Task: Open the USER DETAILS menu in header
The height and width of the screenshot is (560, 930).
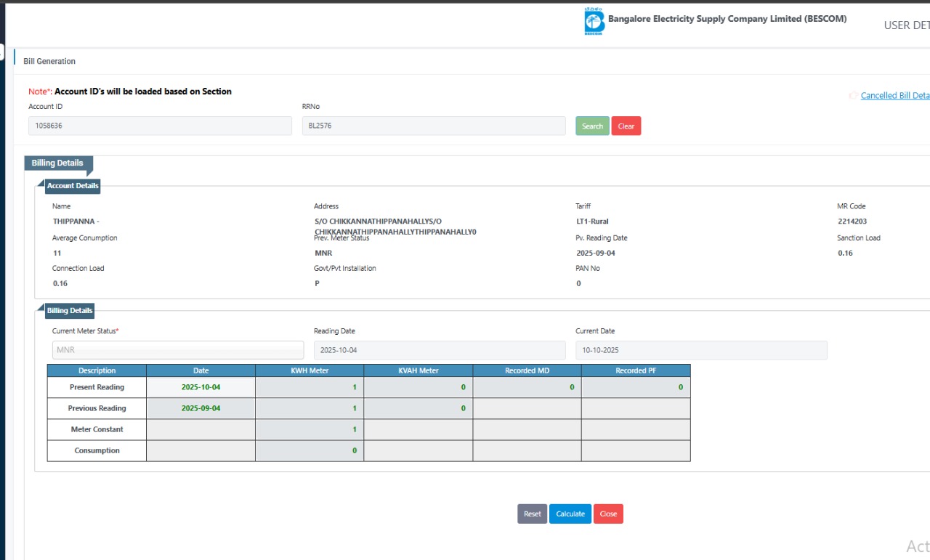Action: pos(906,25)
